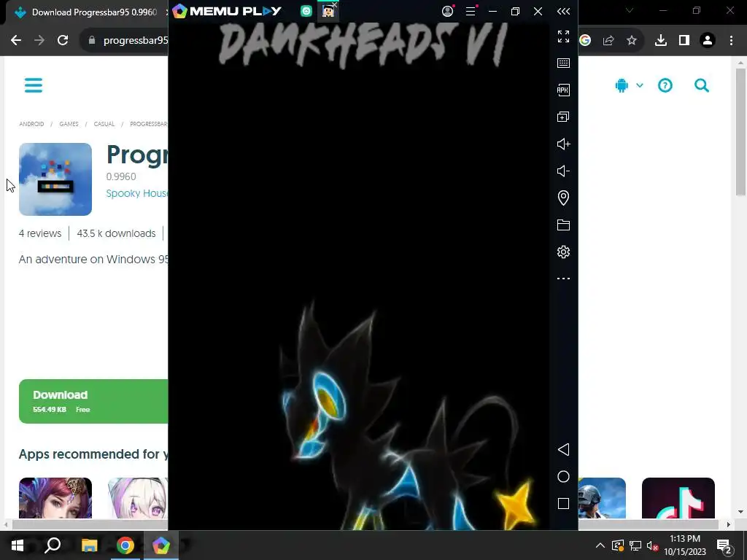Tap Android recent apps square button
This screenshot has height=560, width=747.
(x=563, y=504)
